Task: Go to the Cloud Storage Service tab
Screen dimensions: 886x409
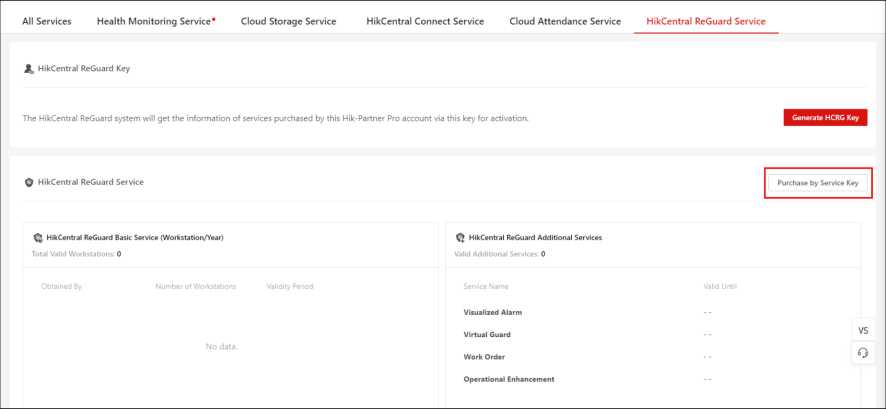Action: [x=288, y=21]
